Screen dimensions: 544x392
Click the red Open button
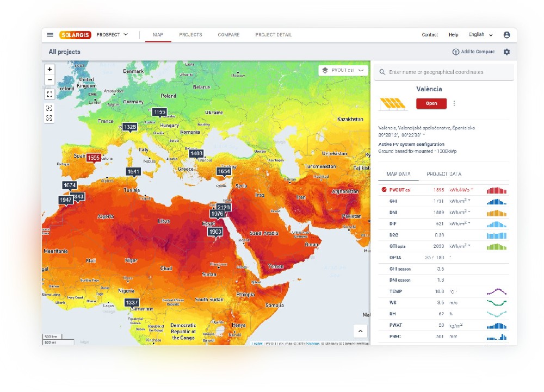click(x=431, y=103)
